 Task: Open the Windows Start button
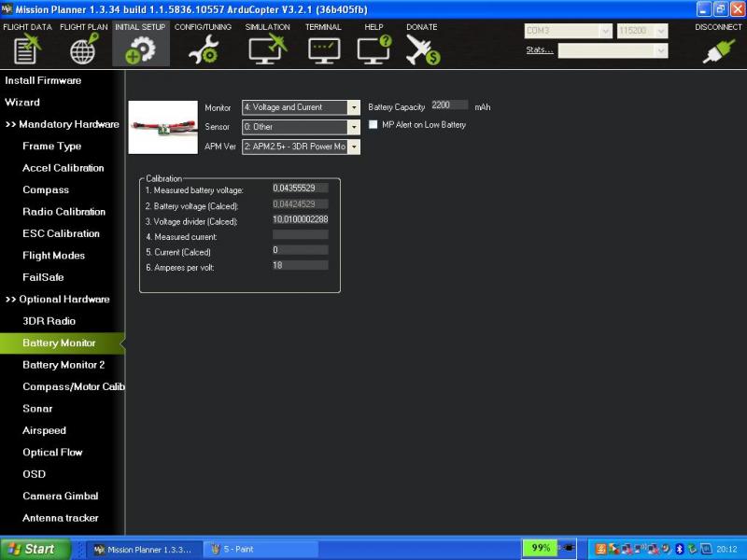tap(35, 549)
